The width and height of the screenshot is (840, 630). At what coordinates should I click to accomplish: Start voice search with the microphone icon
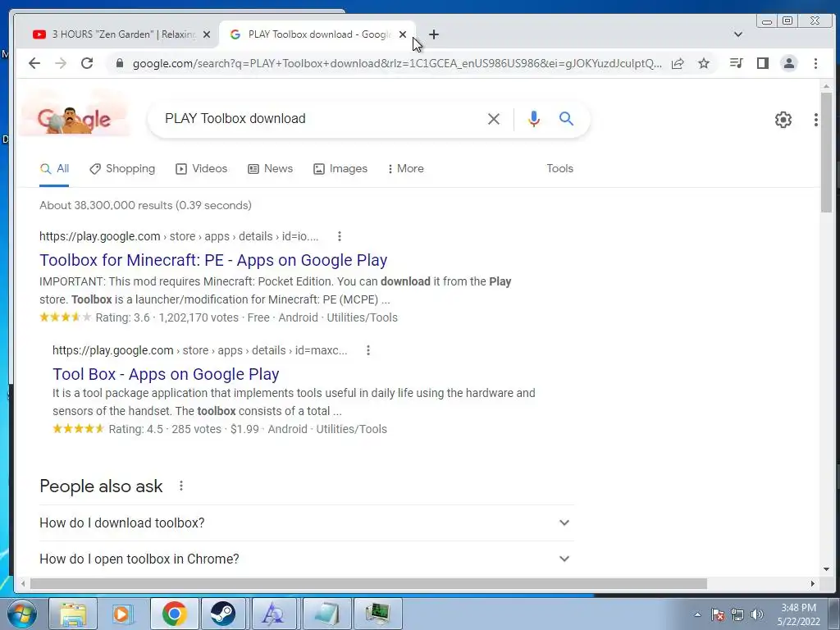coord(533,119)
